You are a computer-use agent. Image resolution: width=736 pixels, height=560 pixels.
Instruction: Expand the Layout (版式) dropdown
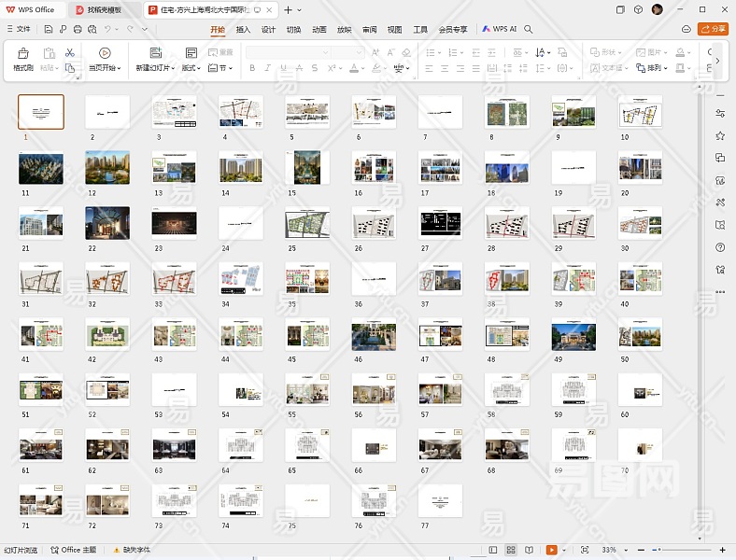click(x=191, y=68)
